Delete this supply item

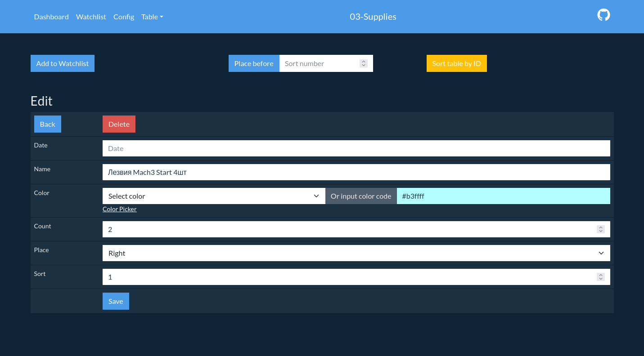(x=119, y=124)
